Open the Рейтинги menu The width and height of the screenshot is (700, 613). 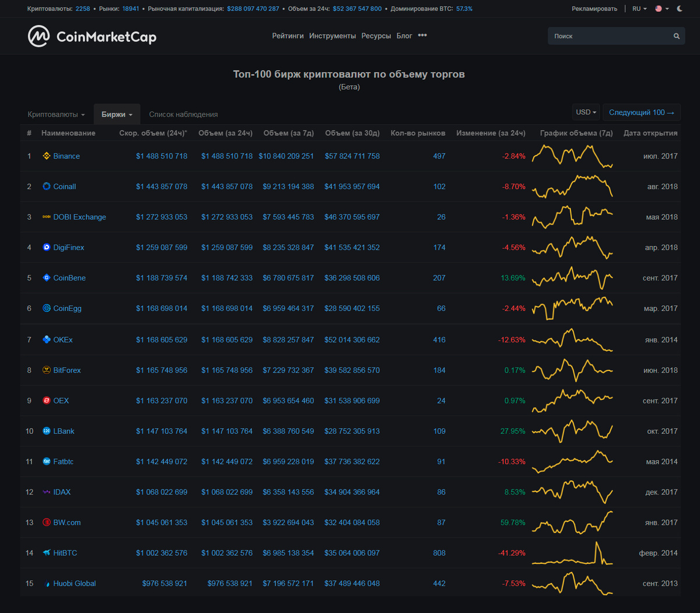[x=288, y=36]
